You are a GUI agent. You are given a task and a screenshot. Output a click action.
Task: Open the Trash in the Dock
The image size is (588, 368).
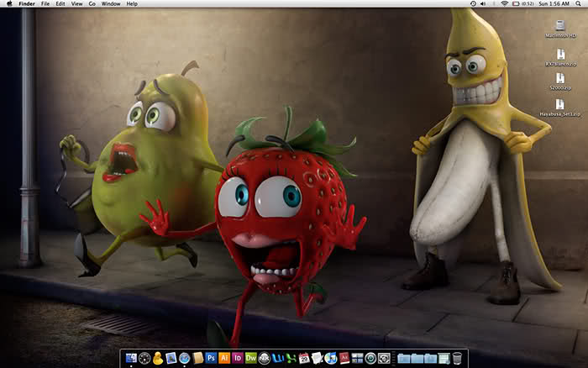tap(457, 358)
